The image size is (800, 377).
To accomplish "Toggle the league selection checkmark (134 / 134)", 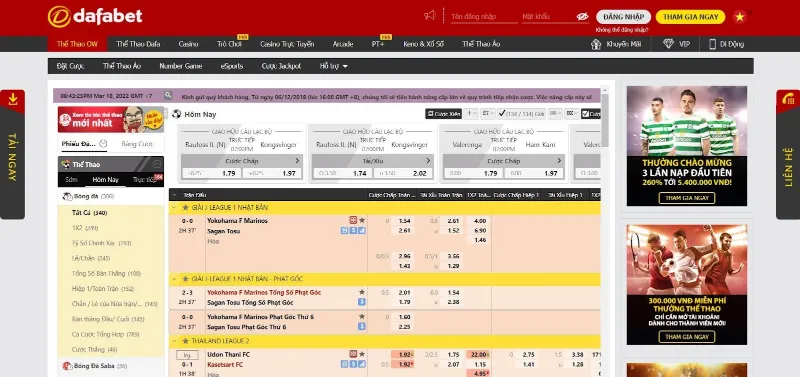I will [502, 114].
